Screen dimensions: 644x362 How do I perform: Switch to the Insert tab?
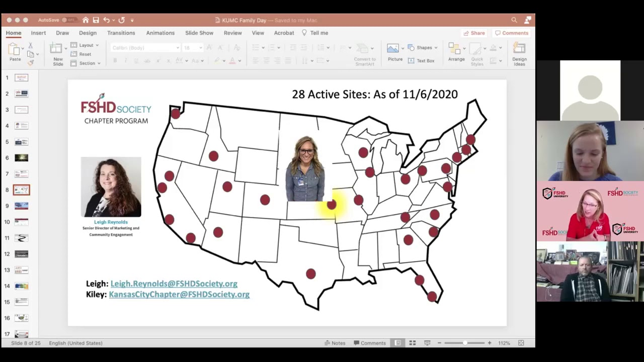[x=38, y=33]
